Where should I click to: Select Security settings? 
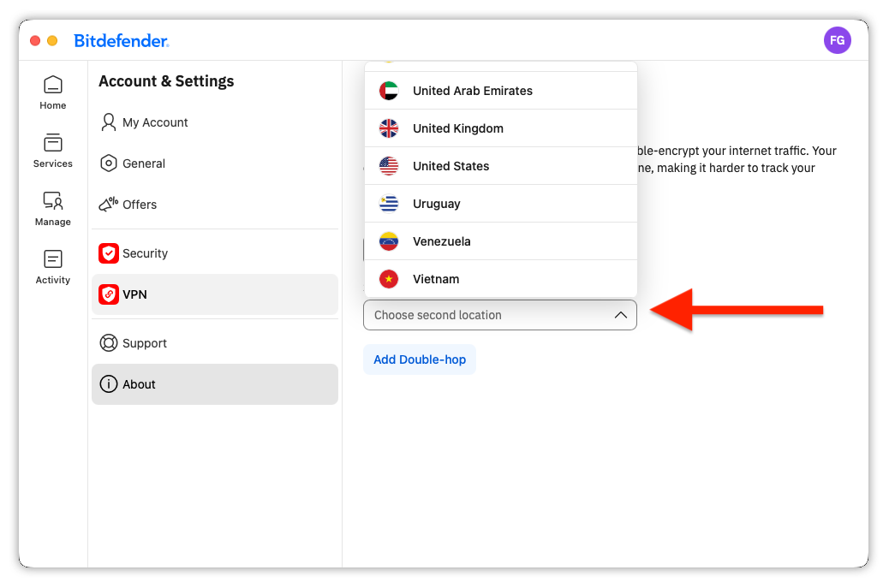tap(215, 253)
